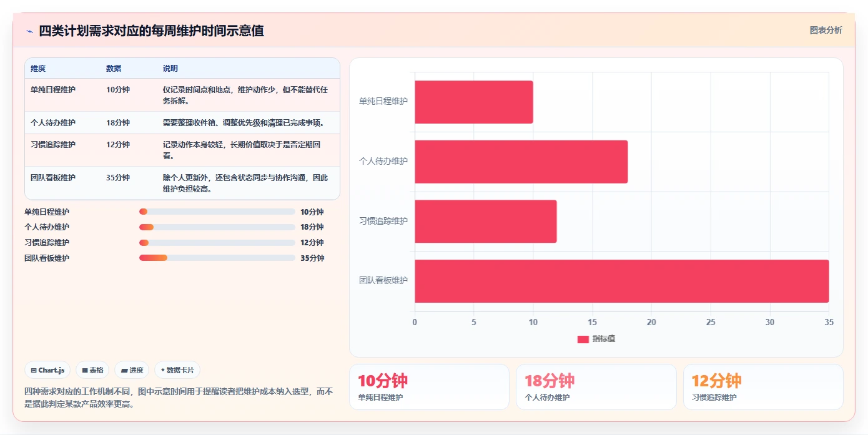Image resolution: width=868 pixels, height=435 pixels.
Task: Click the 说明 column header
Action: (x=170, y=69)
